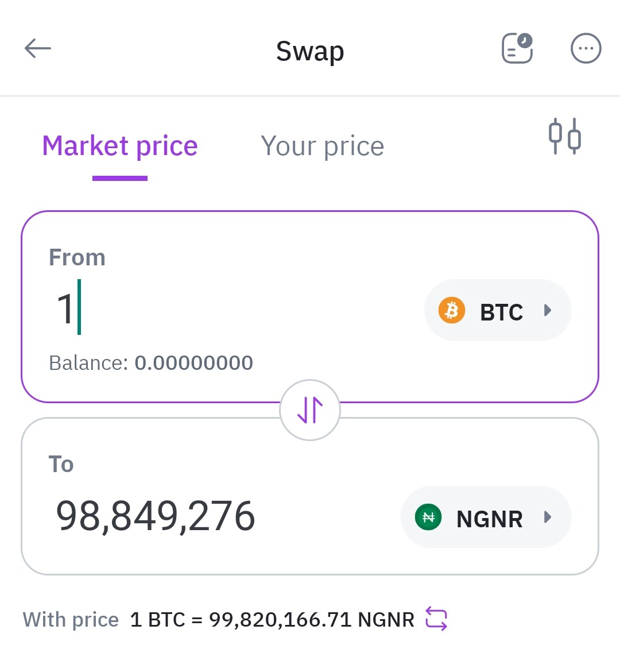
Task: Click the Swap page title
Action: coord(310,51)
